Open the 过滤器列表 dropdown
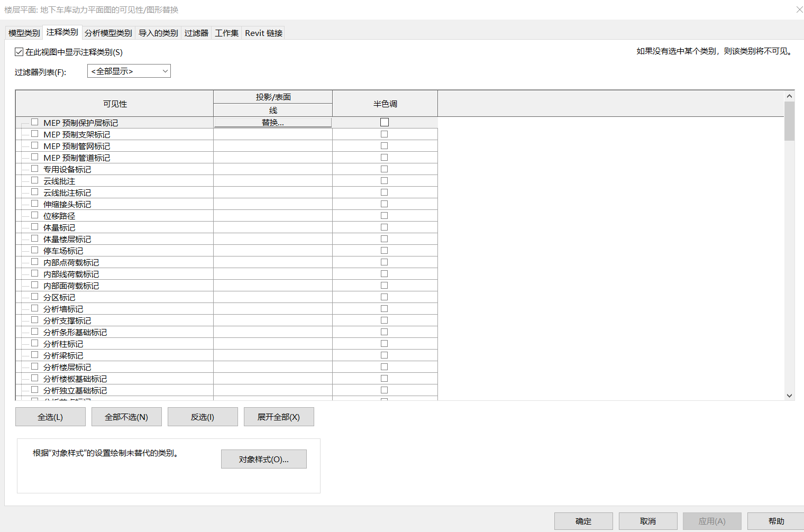 pyautogui.click(x=129, y=71)
